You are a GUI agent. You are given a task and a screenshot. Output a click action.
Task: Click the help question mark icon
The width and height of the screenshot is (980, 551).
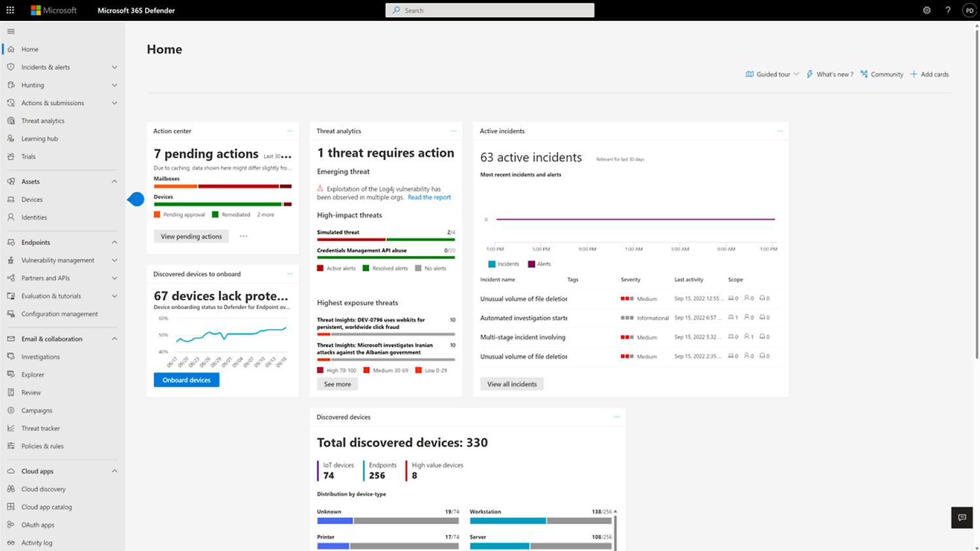coord(948,10)
